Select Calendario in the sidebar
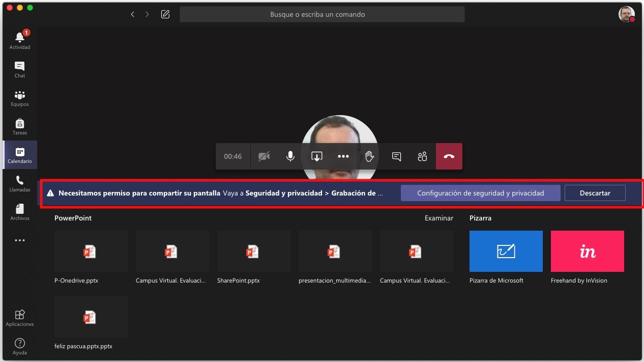 [20, 155]
